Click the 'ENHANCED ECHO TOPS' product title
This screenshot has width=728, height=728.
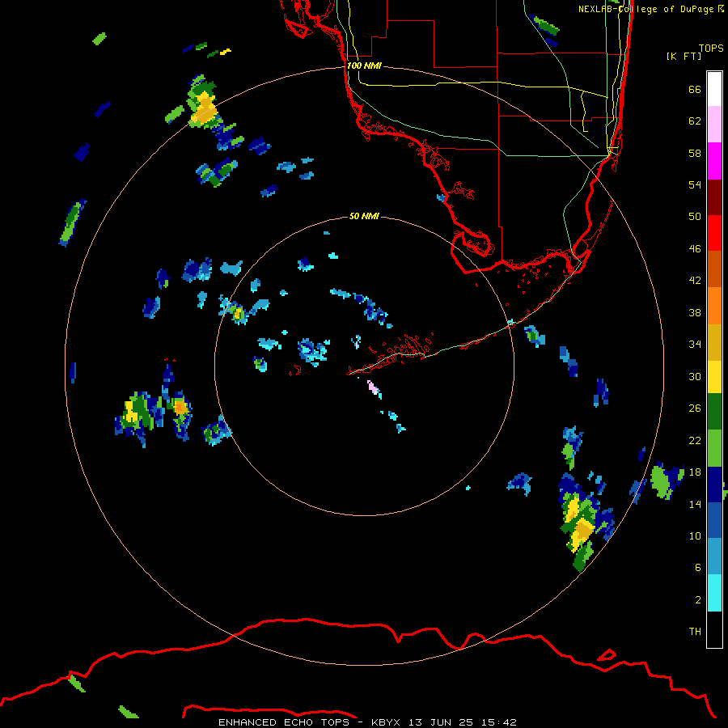(x=284, y=722)
